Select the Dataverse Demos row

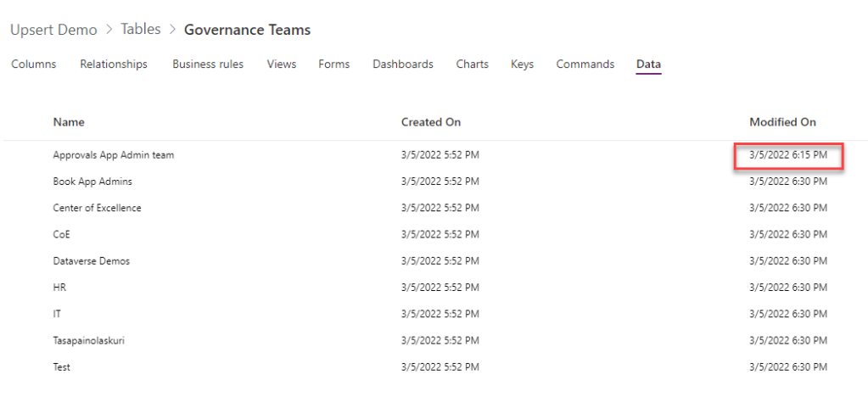(92, 261)
